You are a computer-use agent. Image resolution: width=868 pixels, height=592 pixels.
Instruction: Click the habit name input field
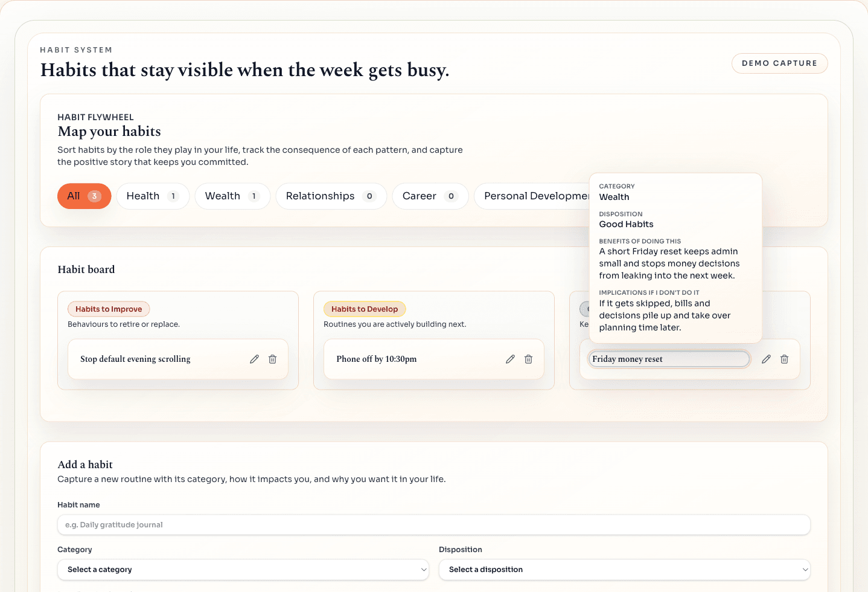(433, 524)
